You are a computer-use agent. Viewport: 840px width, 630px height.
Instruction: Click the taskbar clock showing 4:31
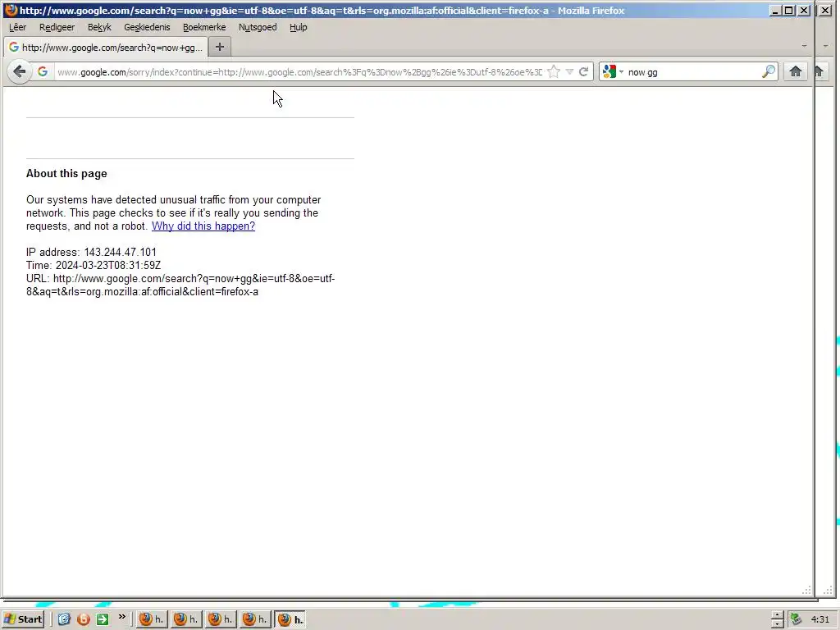tap(819, 619)
